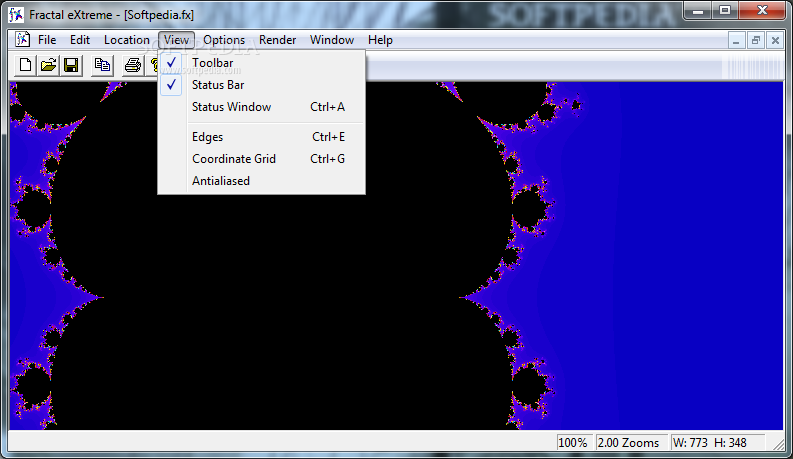Image resolution: width=793 pixels, height=459 pixels.
Task: Click the Open folder toolbar icon
Action: point(49,65)
